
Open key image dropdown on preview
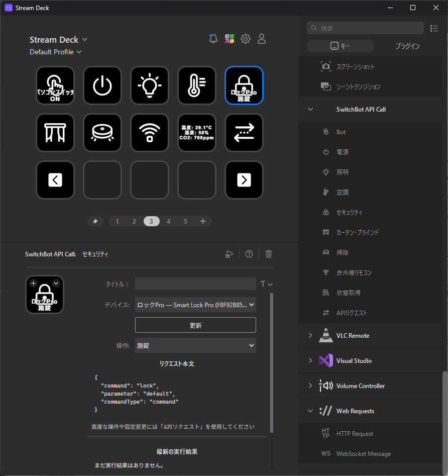coord(56,283)
